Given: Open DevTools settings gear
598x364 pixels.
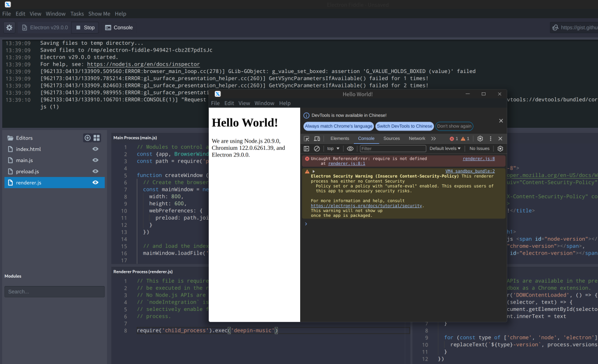Looking at the screenshot, I should point(480,139).
